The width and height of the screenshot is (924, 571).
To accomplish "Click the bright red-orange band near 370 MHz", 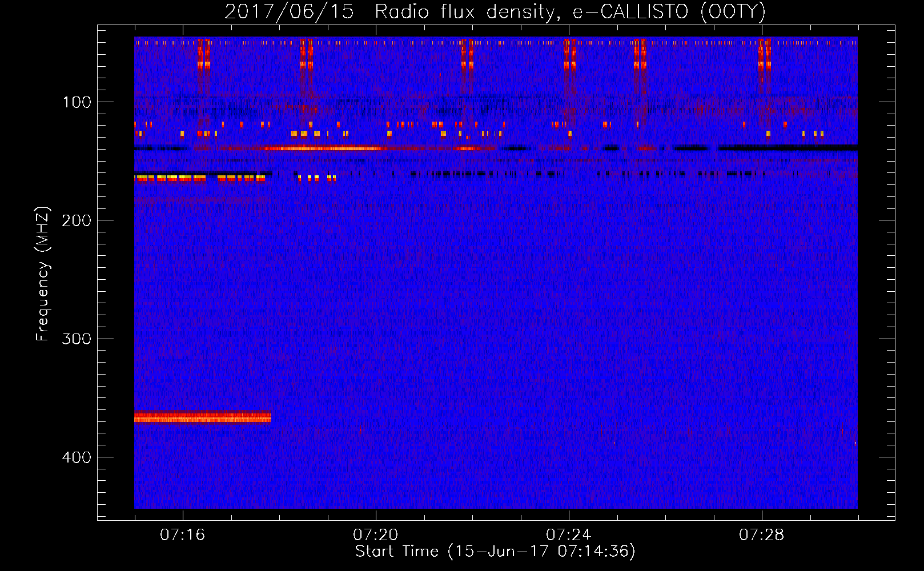I will (202, 417).
